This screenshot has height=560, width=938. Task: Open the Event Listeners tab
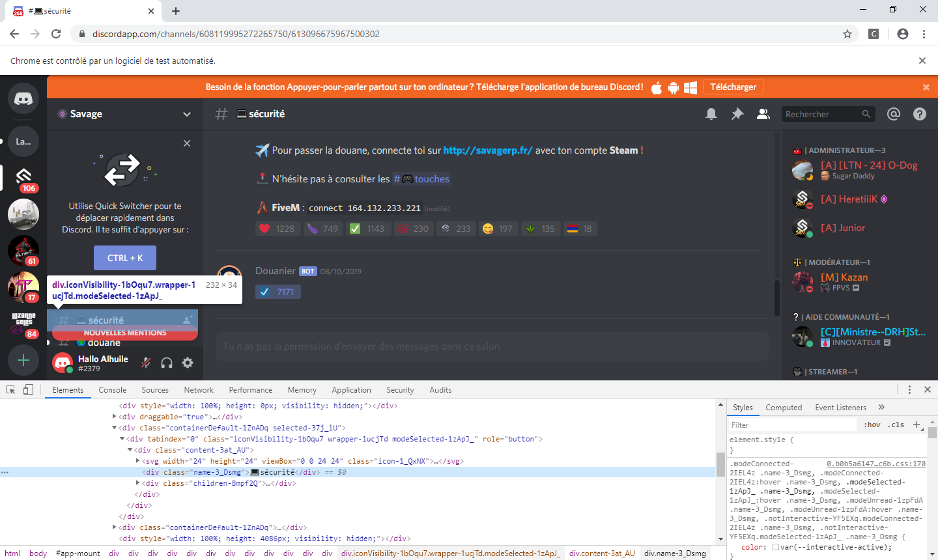(841, 408)
